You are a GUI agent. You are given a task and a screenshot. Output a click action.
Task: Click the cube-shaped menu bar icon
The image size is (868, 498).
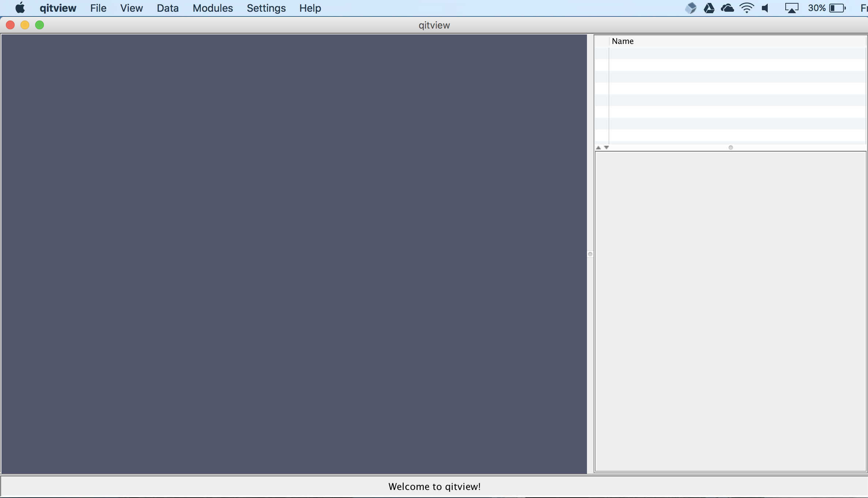coord(691,8)
